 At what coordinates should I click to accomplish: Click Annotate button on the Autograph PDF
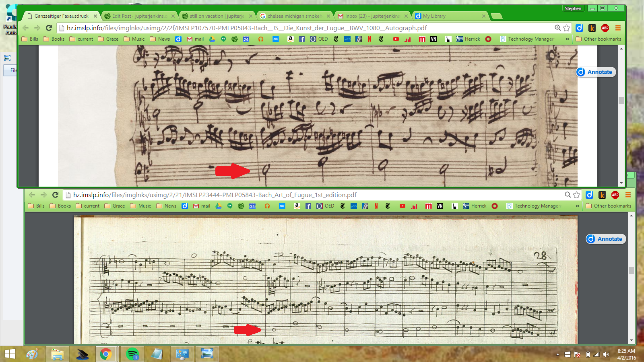[596, 72]
